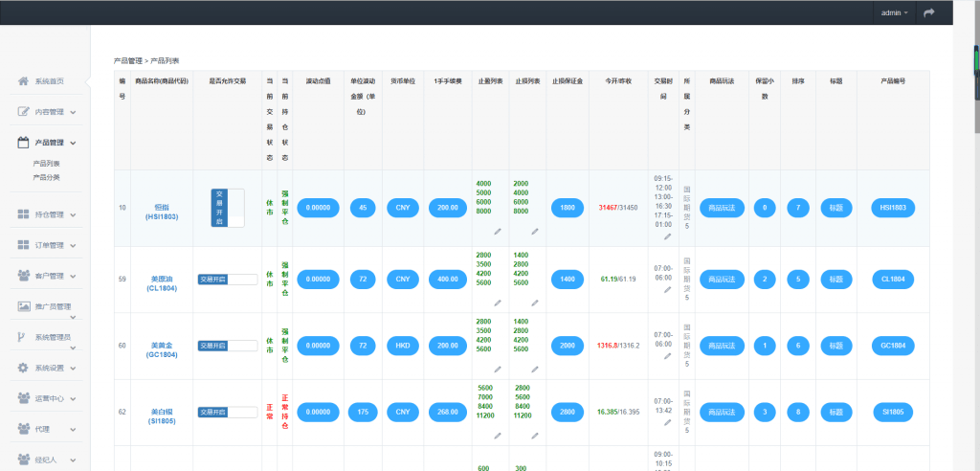
Task: Click the people icon for 运营中心
Action: 24,398
